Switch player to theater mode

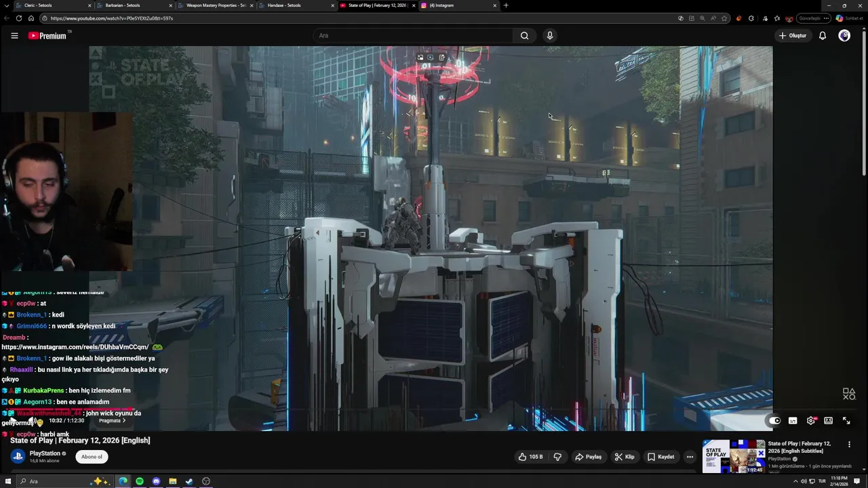click(828, 421)
